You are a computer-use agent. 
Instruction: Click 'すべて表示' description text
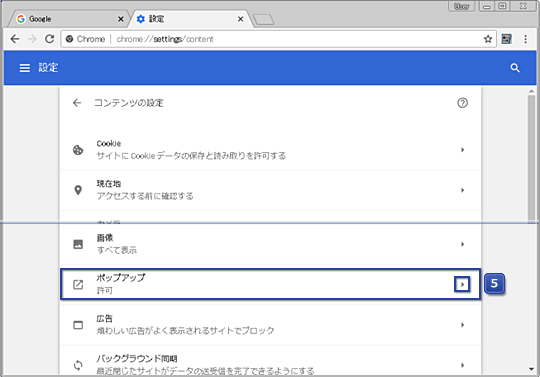[x=117, y=250]
